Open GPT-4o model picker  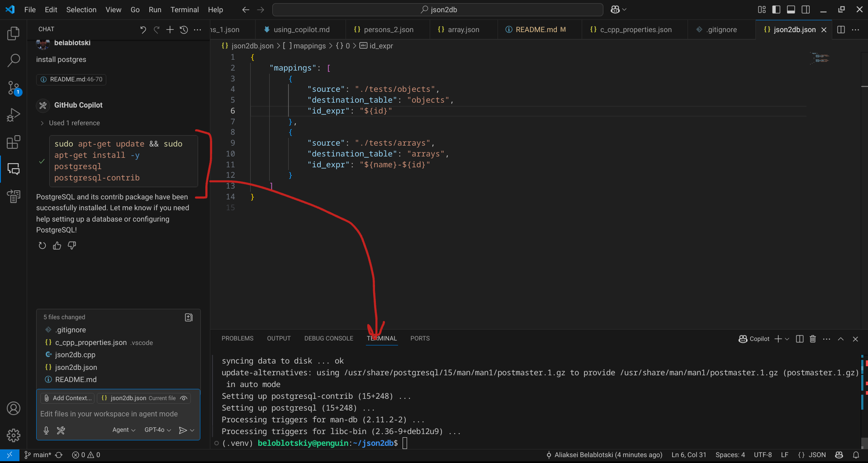click(157, 430)
